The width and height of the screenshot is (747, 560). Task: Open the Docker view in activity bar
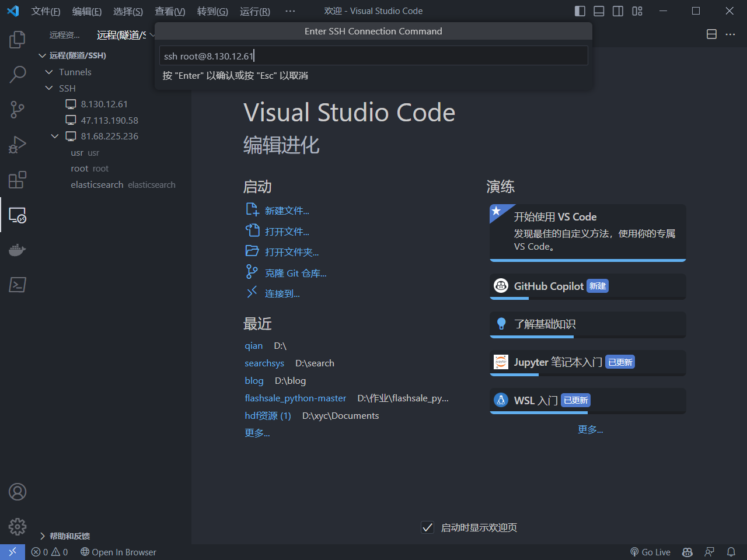click(x=18, y=250)
